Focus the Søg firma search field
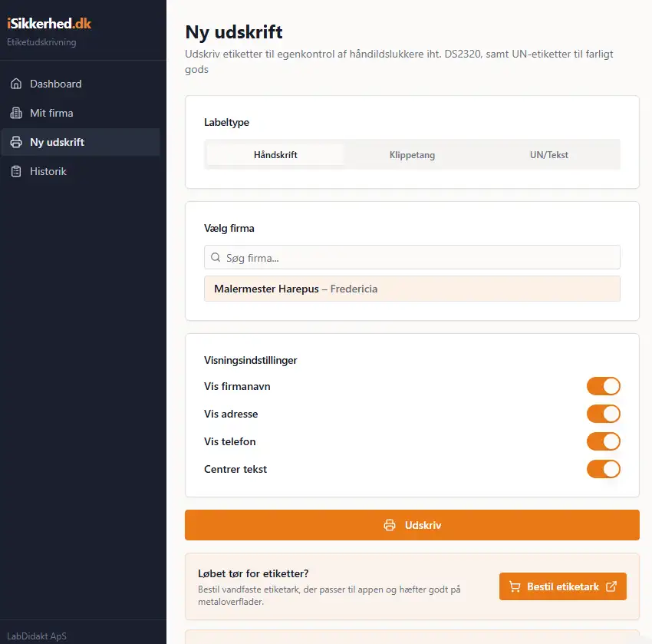652x644 pixels. (418, 258)
